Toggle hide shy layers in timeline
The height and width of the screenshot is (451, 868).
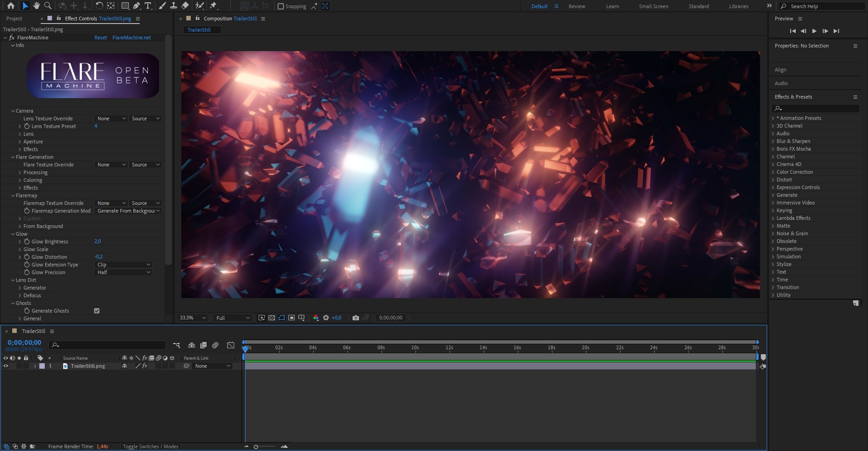click(x=192, y=345)
